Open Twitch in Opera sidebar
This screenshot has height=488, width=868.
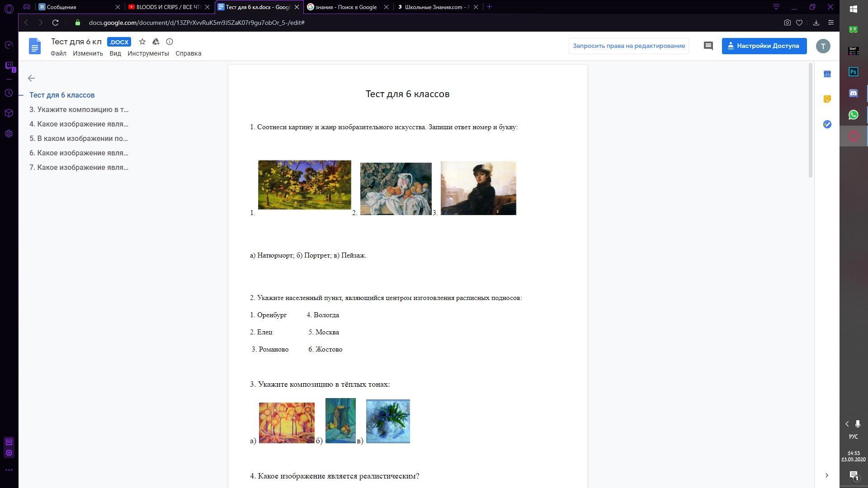(x=9, y=66)
